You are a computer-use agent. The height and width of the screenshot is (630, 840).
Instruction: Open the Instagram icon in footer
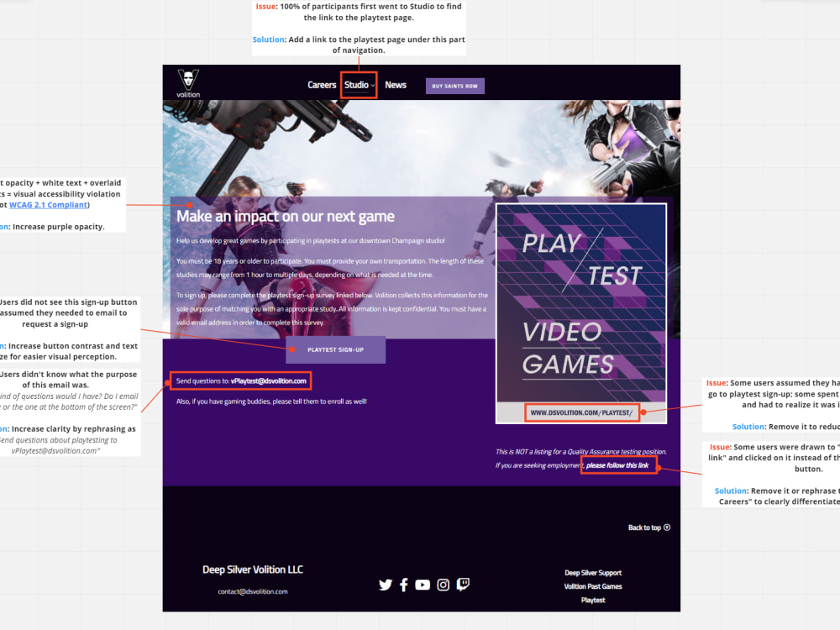[x=443, y=585]
